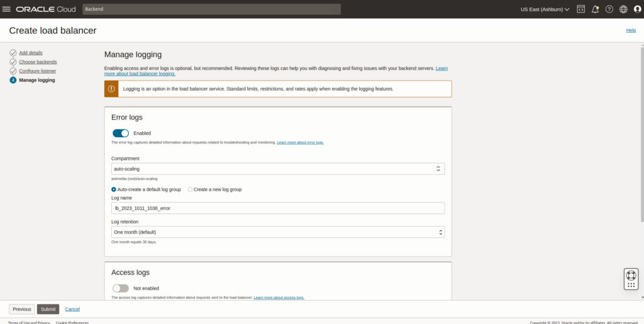This screenshot has height=324, width=644.
Task: Open the Cloud Shell developer tools icon
Action: coord(580,9)
